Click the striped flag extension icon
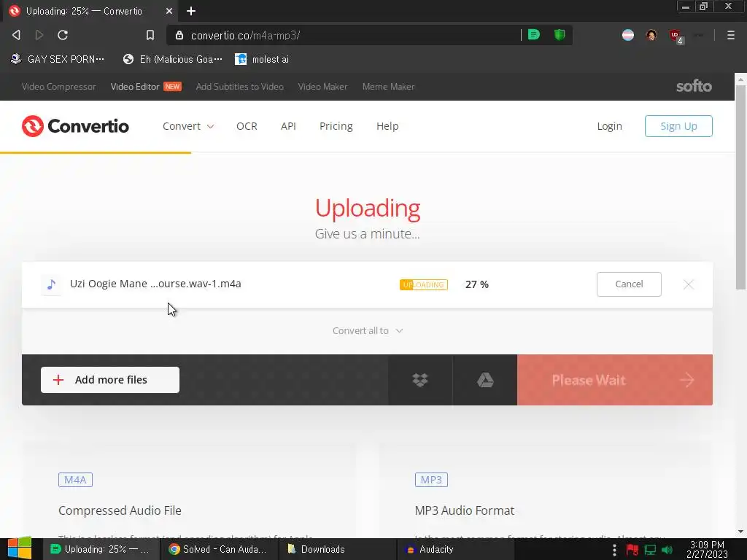 tap(628, 35)
